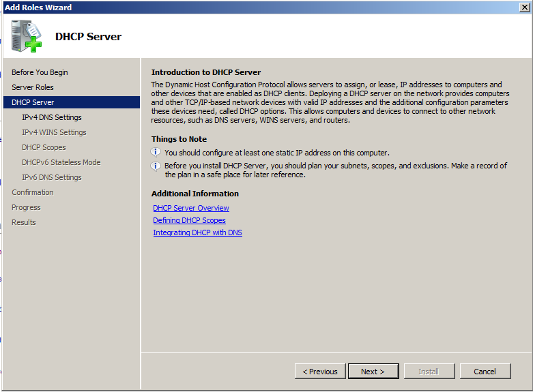This screenshot has width=533, height=392.
Task: Go back with the Previous button
Action: click(x=320, y=372)
